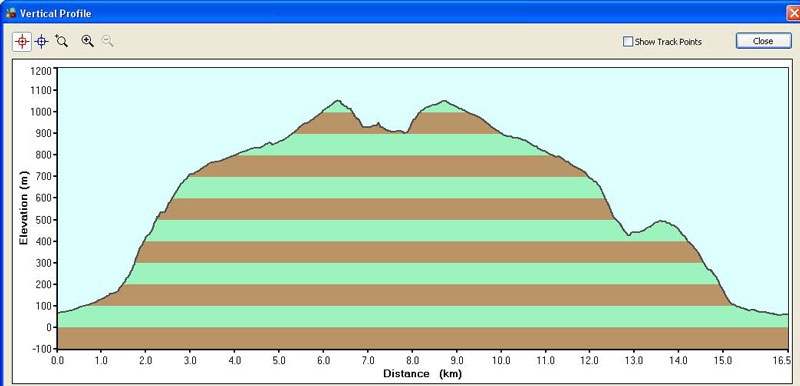This screenshot has height=386, width=800.
Task: Click the 500 elevation axis value
Action: [43, 220]
